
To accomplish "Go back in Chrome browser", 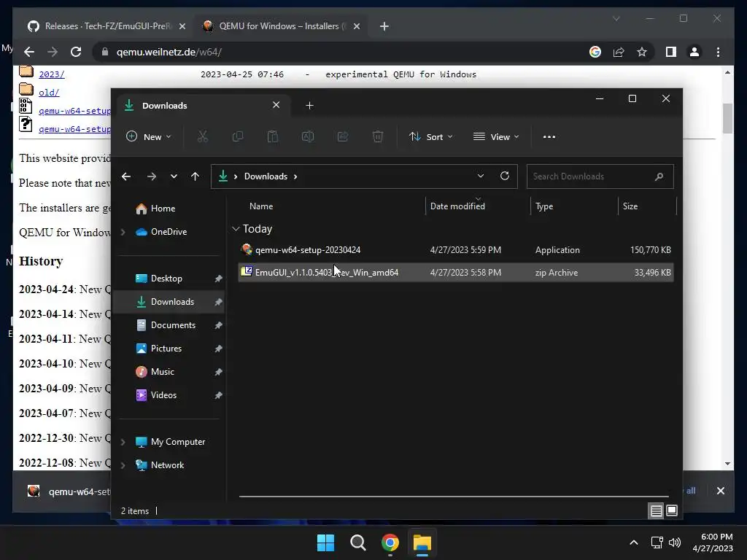I will pos(29,52).
